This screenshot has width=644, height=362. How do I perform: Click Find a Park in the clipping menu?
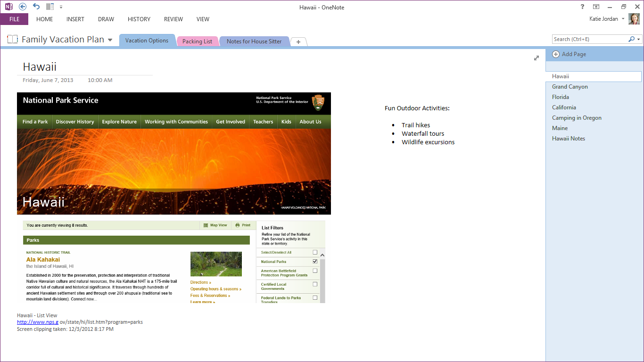tap(35, 122)
